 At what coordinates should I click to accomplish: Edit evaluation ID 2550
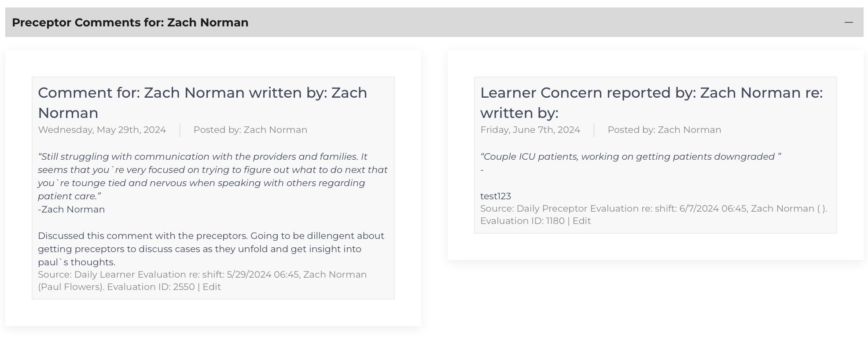212,287
